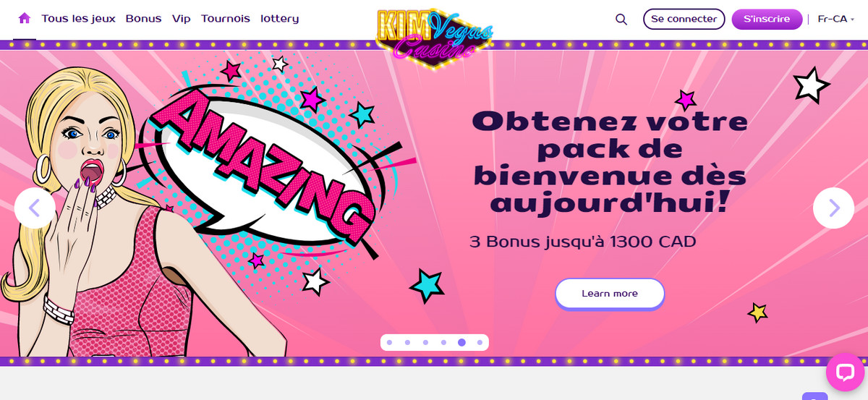Click Learn more on the welcome banner
Screen dimensions: 868x400
click(610, 294)
